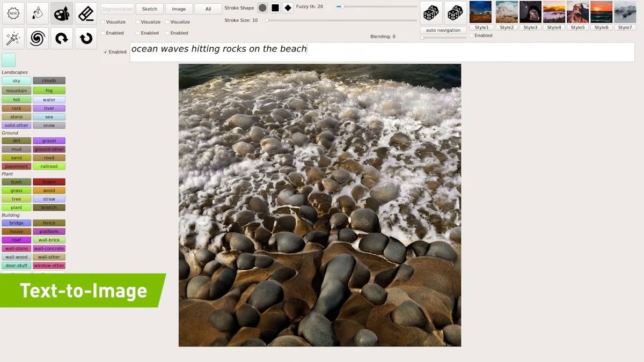The height and width of the screenshot is (362, 644).
Task: Enable the Image layer checkbox
Action: click(167, 33)
